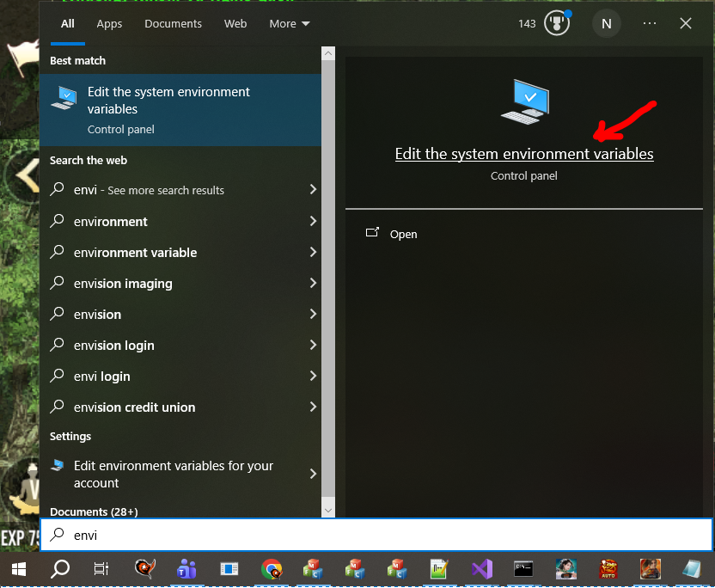The height and width of the screenshot is (588, 715).
Task: Click the rewards trophy icon
Action: pyautogui.click(x=557, y=24)
